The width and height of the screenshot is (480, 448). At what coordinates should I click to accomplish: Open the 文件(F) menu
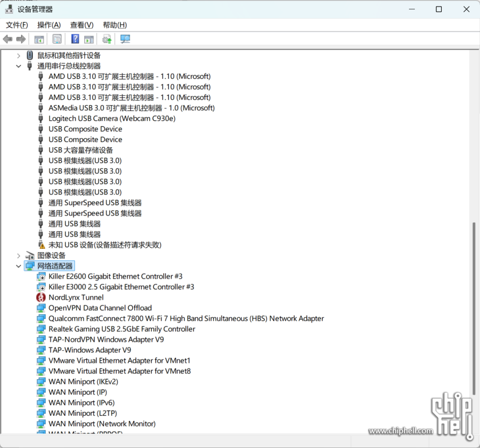[x=17, y=25]
